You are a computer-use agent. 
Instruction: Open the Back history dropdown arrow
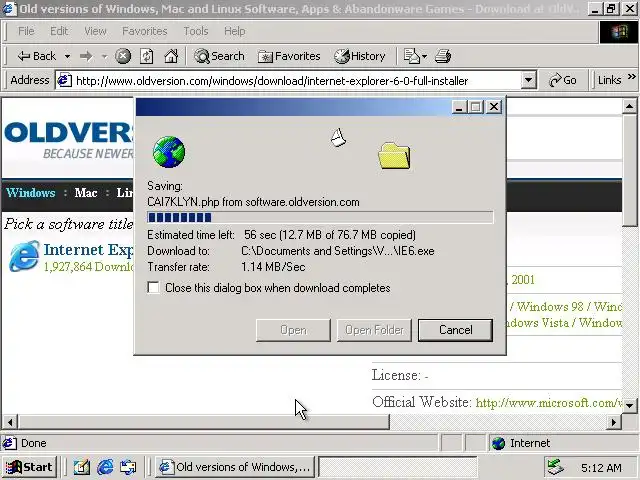[67, 56]
